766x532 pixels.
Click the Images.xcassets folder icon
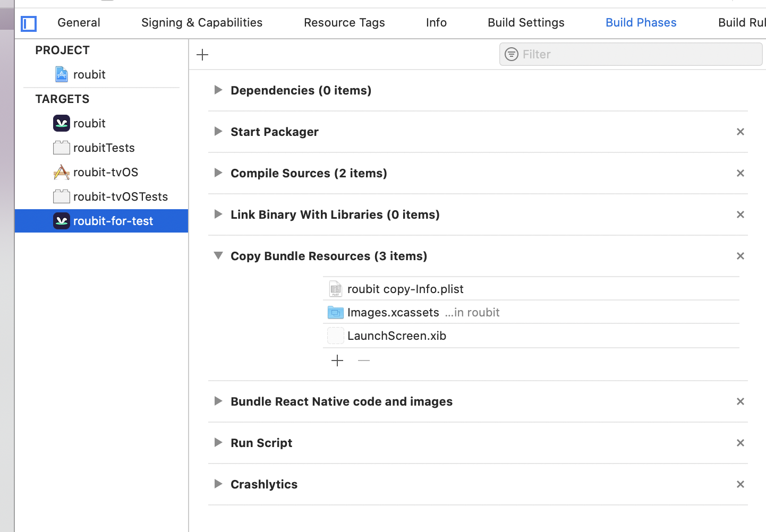pos(336,312)
